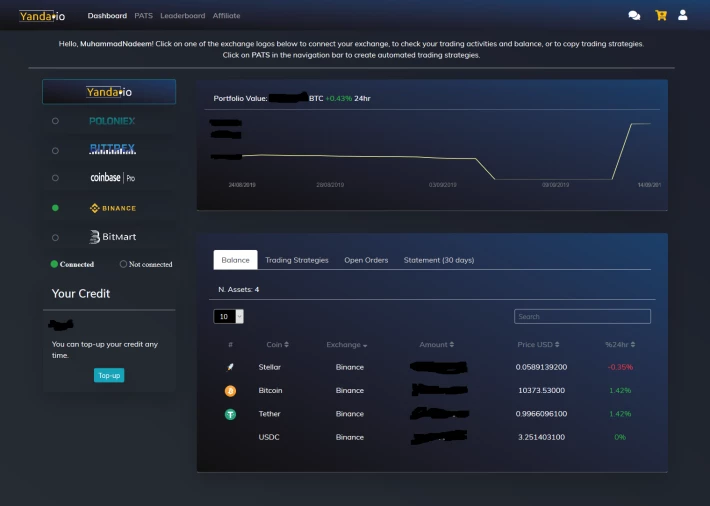Click the Tether coin name
This screenshot has width=710, height=506.
(269, 414)
